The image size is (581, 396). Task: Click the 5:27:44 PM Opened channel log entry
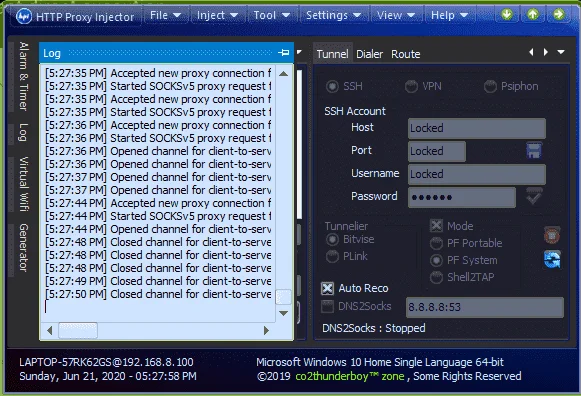158,229
